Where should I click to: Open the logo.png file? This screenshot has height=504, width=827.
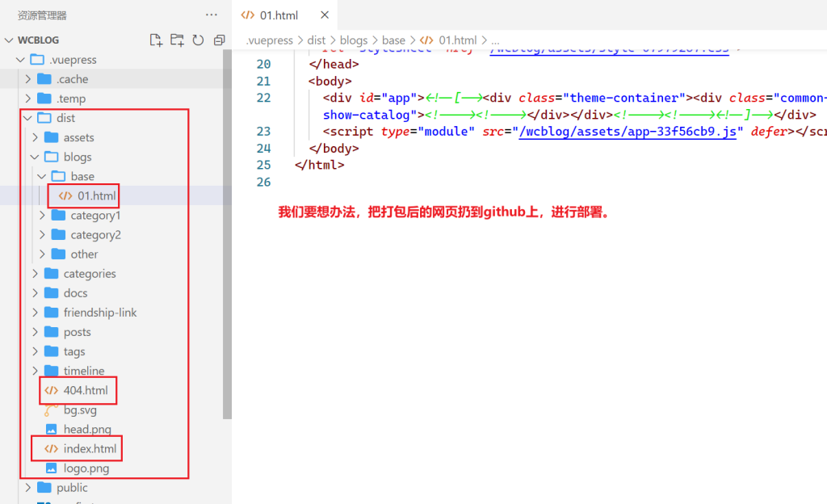coord(86,468)
